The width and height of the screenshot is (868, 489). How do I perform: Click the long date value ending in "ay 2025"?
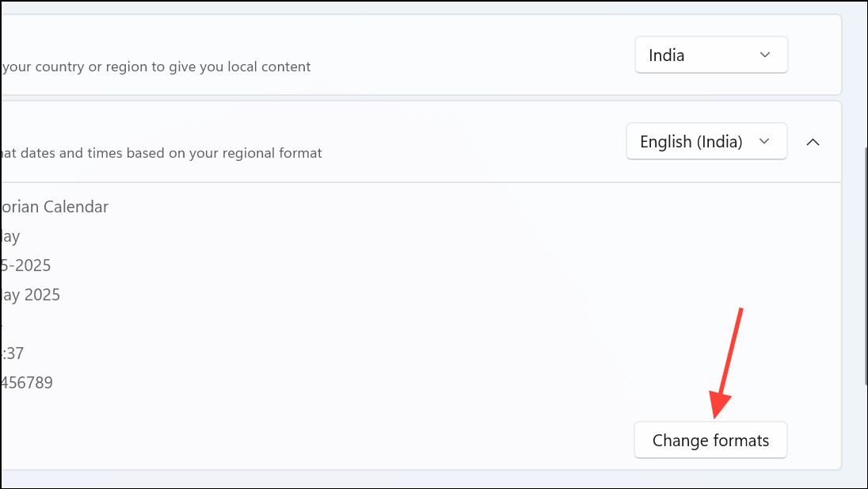[30, 295]
